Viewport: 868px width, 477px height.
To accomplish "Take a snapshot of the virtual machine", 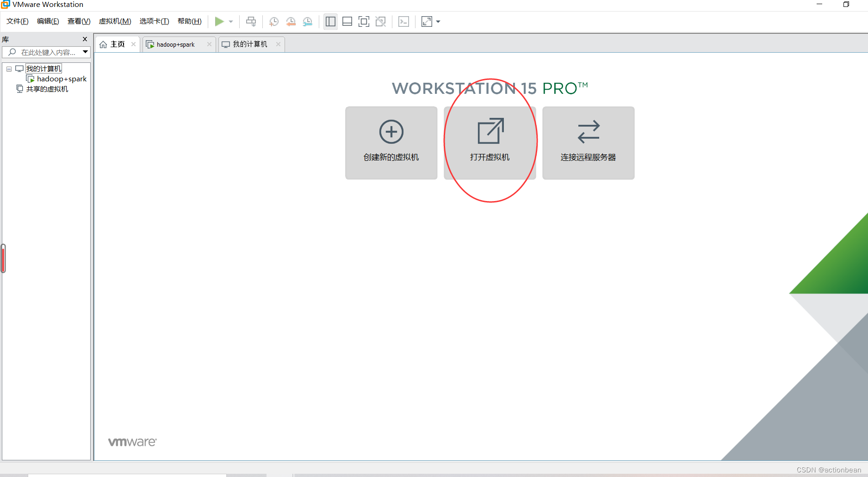I will coord(273,21).
